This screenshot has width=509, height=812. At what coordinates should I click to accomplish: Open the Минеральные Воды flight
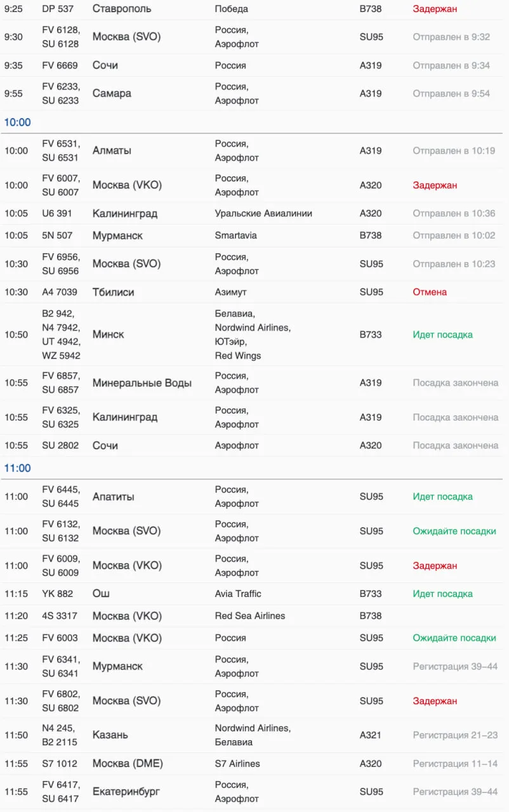tap(142, 383)
